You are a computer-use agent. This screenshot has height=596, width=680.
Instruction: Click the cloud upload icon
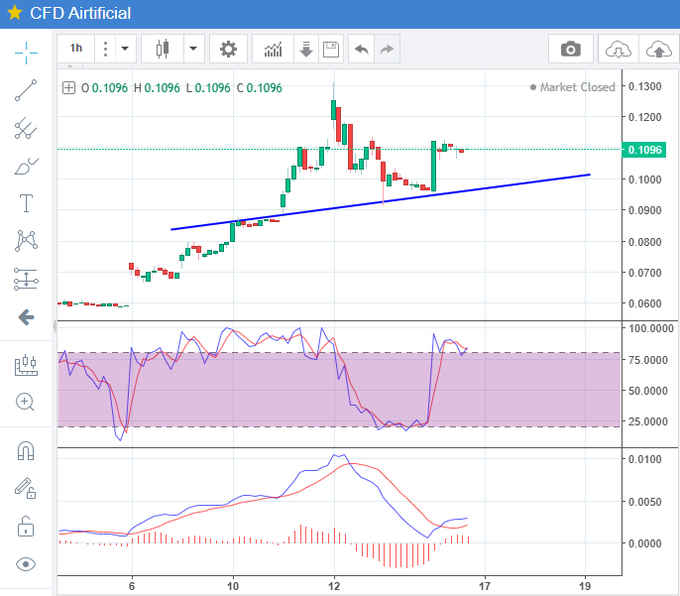click(659, 49)
